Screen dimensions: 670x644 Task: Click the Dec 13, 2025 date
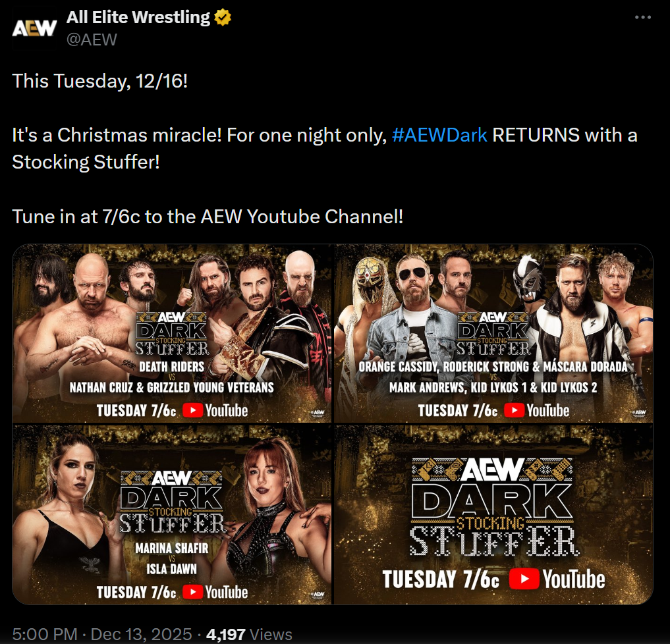click(x=142, y=634)
